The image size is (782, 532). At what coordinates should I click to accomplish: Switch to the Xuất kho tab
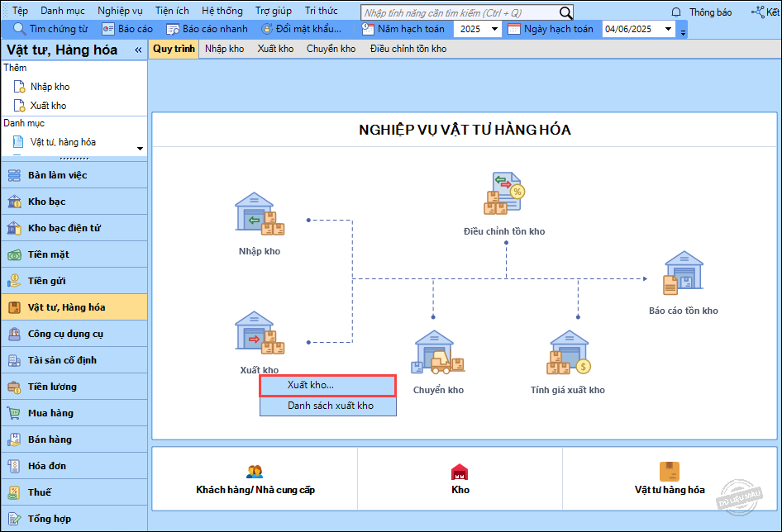click(x=275, y=49)
